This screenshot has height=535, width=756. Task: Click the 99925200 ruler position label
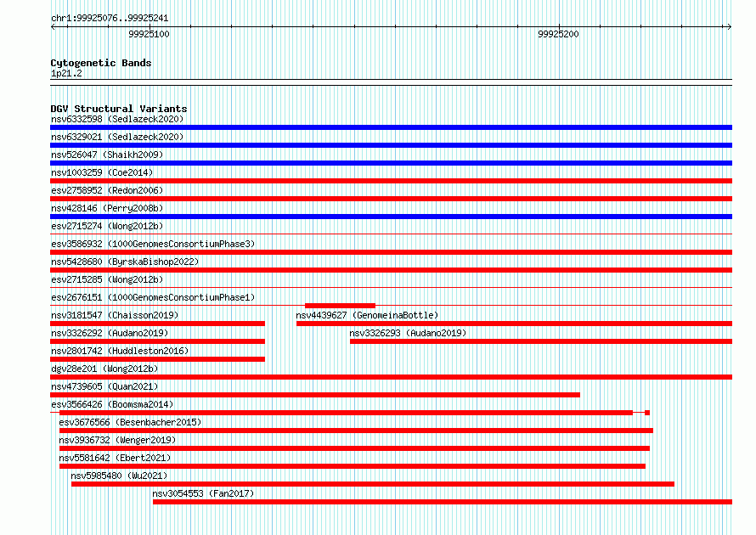pos(558,34)
